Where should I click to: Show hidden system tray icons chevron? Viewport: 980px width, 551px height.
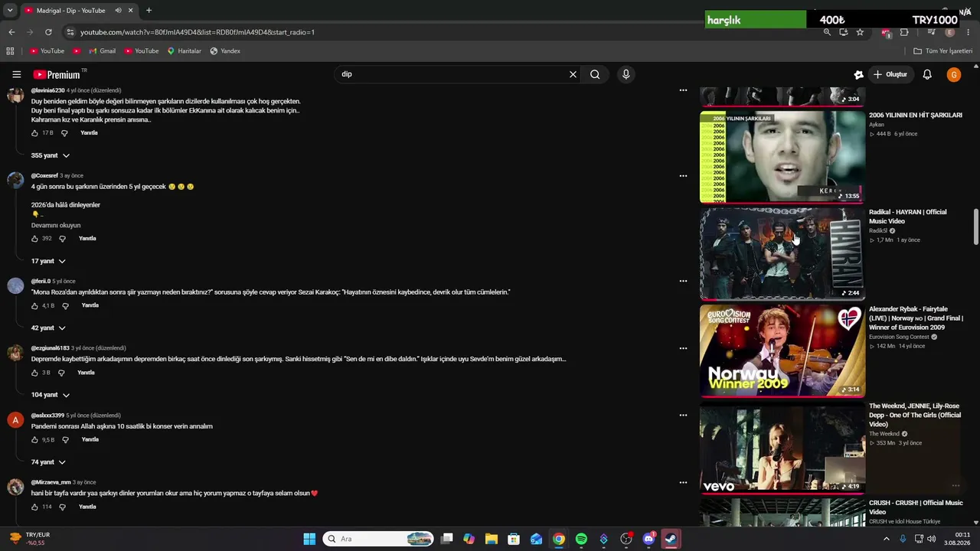pyautogui.click(x=887, y=539)
